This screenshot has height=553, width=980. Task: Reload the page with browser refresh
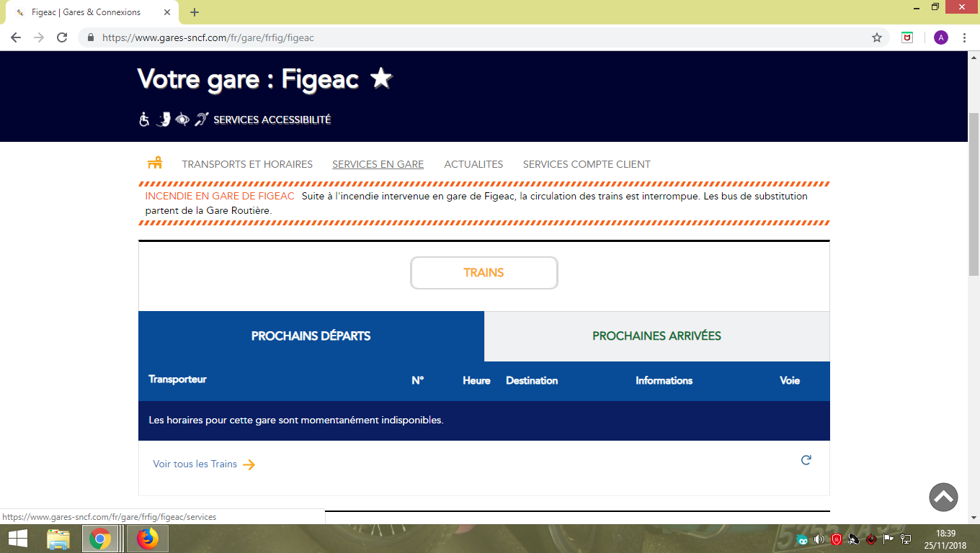coord(62,37)
